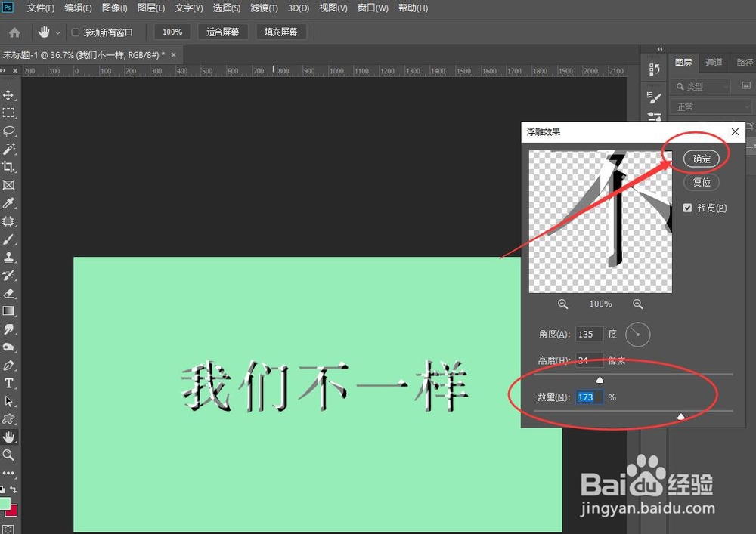Click the 复位 reset button
This screenshot has height=534, width=756.
[701, 182]
